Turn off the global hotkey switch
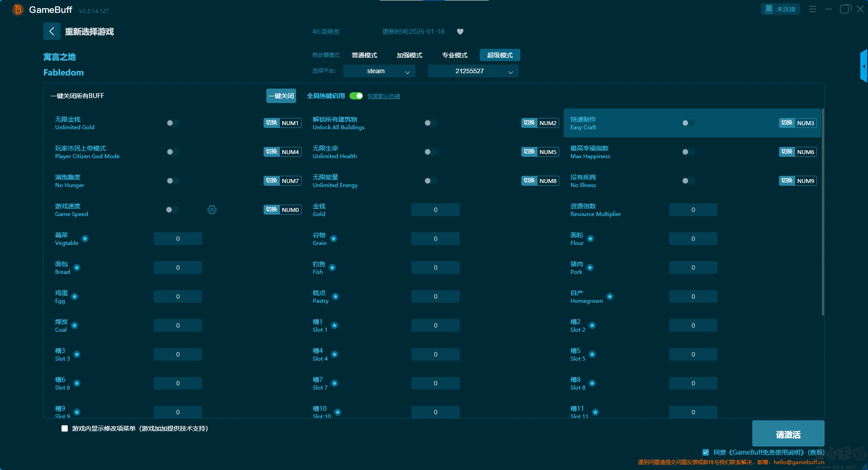Image resolution: width=868 pixels, height=470 pixels. coord(356,96)
